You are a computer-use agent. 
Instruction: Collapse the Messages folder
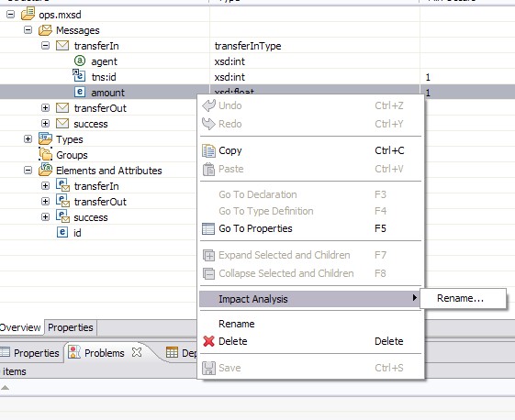point(28,30)
